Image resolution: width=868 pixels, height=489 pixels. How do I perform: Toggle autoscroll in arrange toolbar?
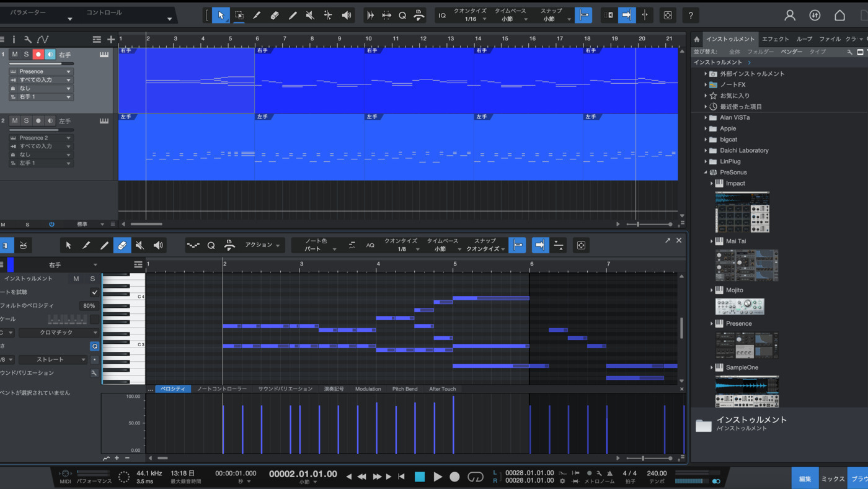pos(627,16)
